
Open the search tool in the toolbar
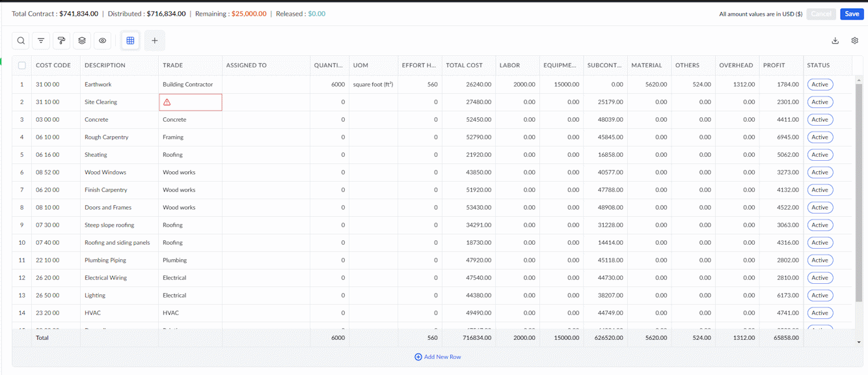pyautogui.click(x=21, y=40)
